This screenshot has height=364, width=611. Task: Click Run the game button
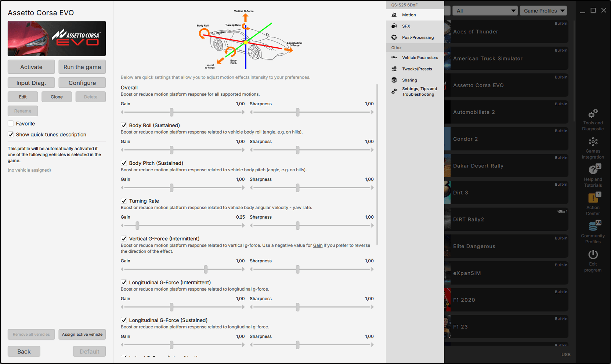(x=82, y=67)
